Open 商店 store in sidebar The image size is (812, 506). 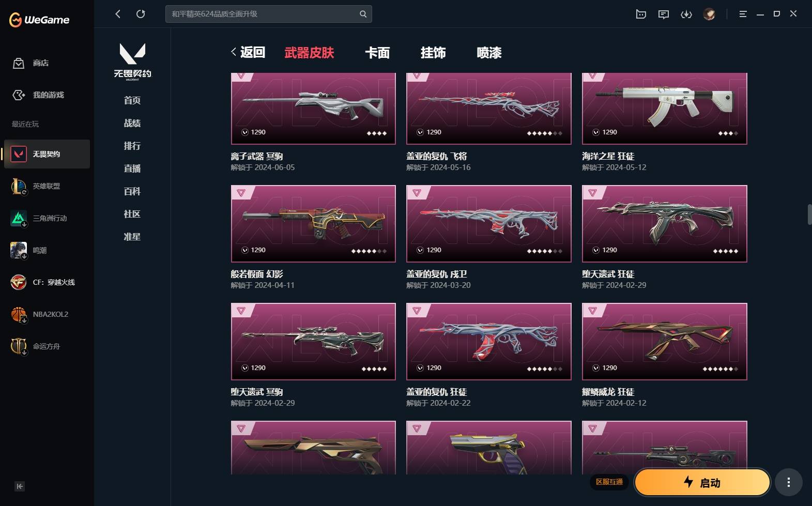tap(31, 63)
